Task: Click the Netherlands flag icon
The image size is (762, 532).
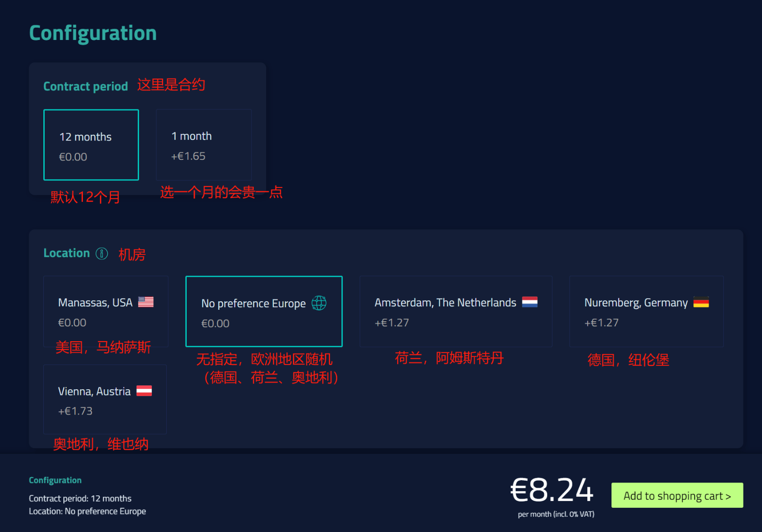Action: coord(530,302)
